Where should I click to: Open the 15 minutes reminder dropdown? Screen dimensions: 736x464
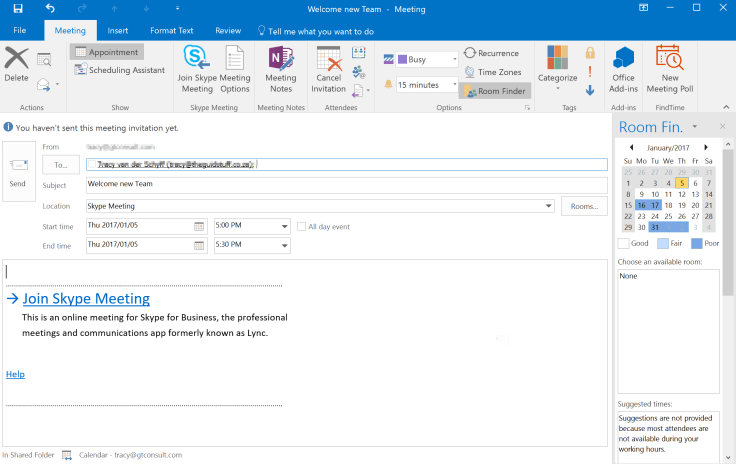pos(454,85)
